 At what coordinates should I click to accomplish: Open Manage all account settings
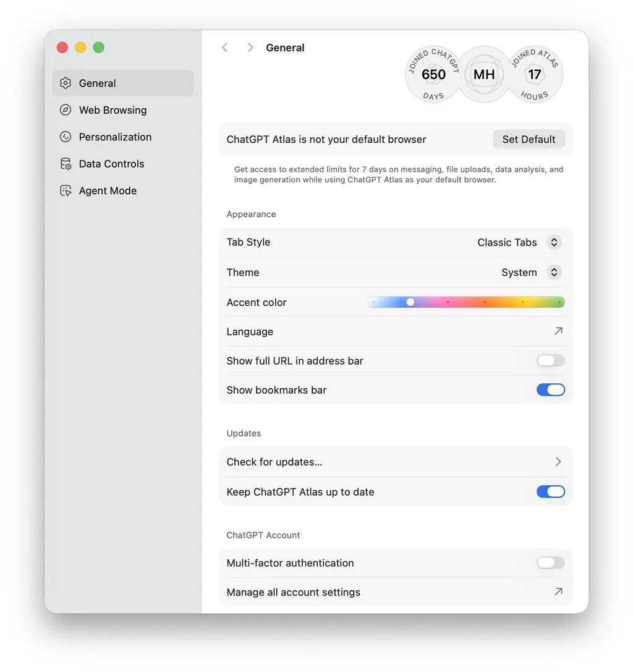click(x=558, y=592)
